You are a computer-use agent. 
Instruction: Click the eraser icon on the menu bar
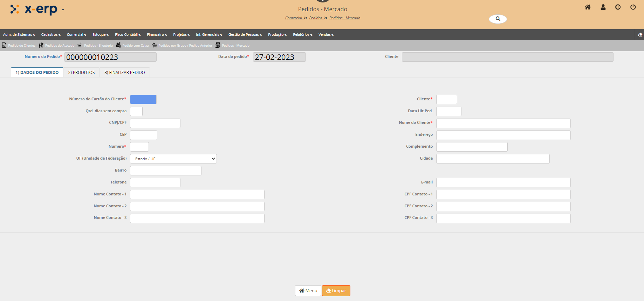tap(640, 35)
